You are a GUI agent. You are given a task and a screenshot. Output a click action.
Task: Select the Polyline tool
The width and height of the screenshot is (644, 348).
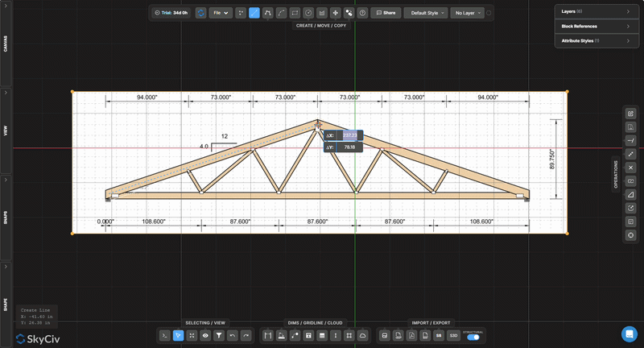(268, 13)
